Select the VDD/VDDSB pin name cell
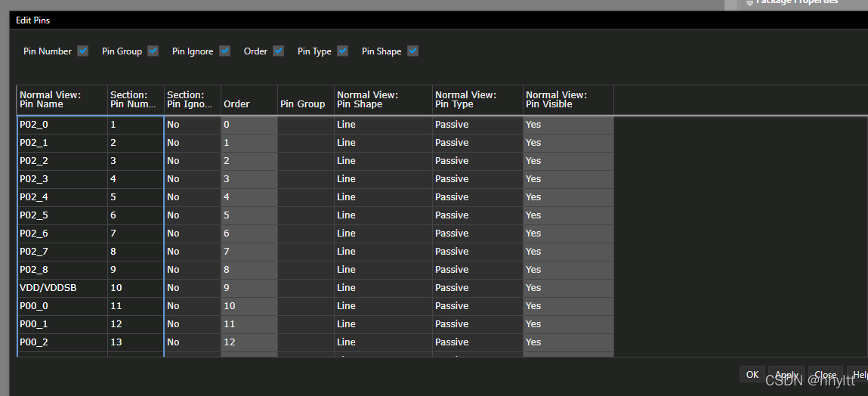The image size is (868, 396). 62,288
